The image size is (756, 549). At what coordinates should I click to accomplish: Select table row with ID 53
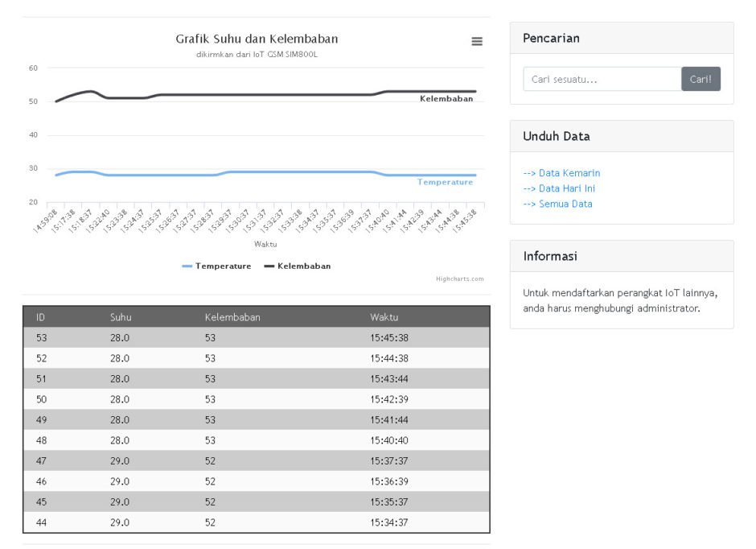click(x=257, y=338)
